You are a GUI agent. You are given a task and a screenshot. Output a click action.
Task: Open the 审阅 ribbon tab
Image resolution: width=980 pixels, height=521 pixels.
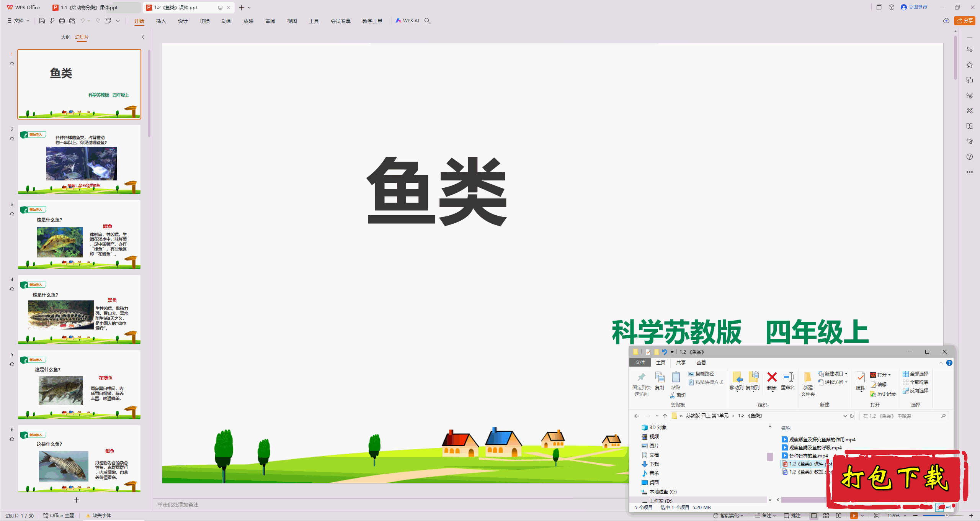[270, 21]
